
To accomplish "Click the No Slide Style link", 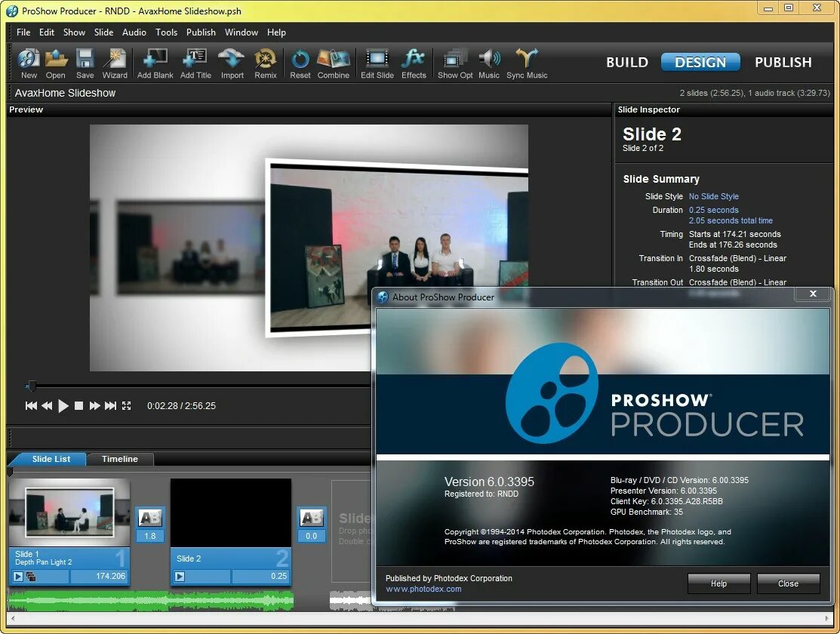I will coord(713,197).
